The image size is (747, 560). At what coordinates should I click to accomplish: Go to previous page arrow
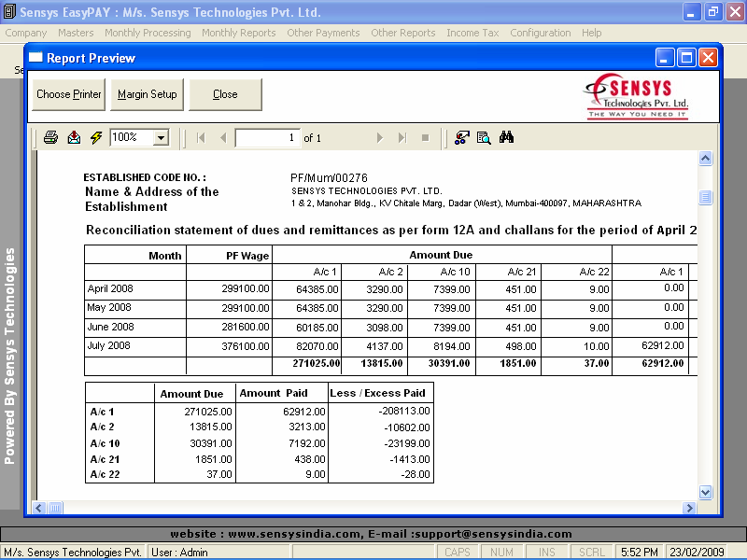pyautogui.click(x=223, y=138)
